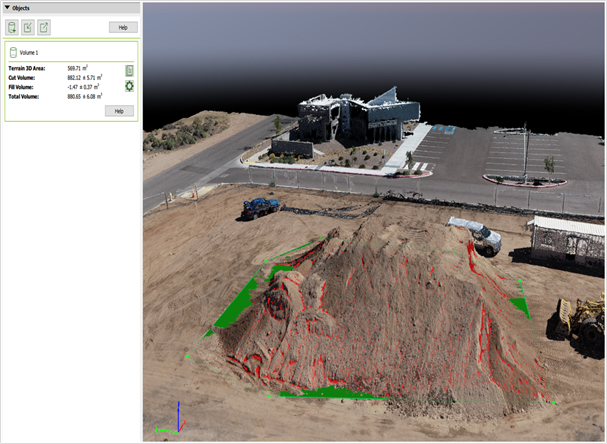Click the XYZ axis gizmo in viewport
This screenshot has width=607, height=444.
pyautogui.click(x=177, y=420)
